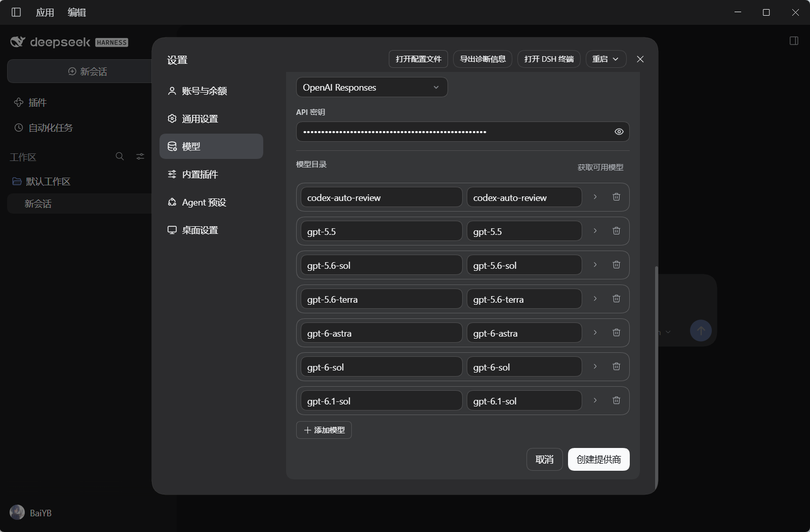Reveal the API key with eye icon
The image size is (810, 532).
(x=619, y=132)
